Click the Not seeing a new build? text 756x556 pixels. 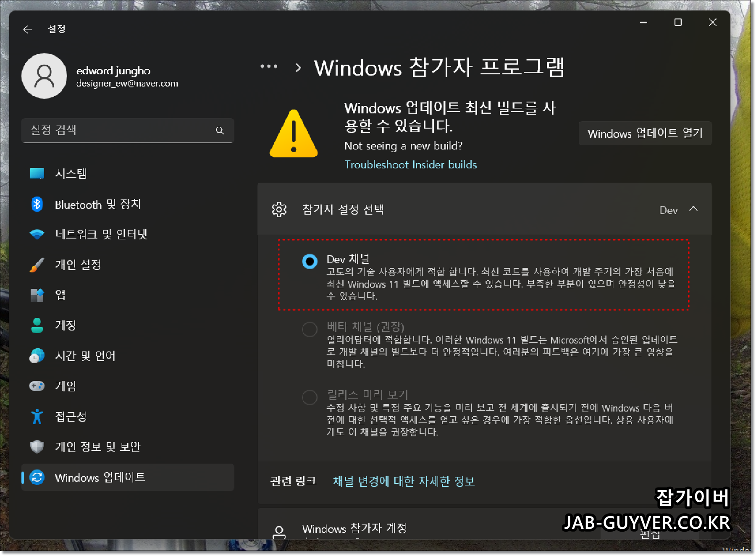coord(403,146)
